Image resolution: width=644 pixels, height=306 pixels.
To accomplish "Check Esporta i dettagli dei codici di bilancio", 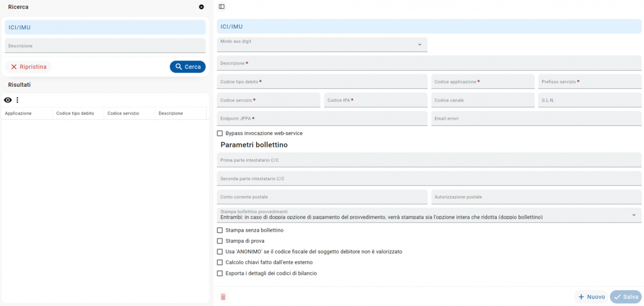I will point(220,273).
